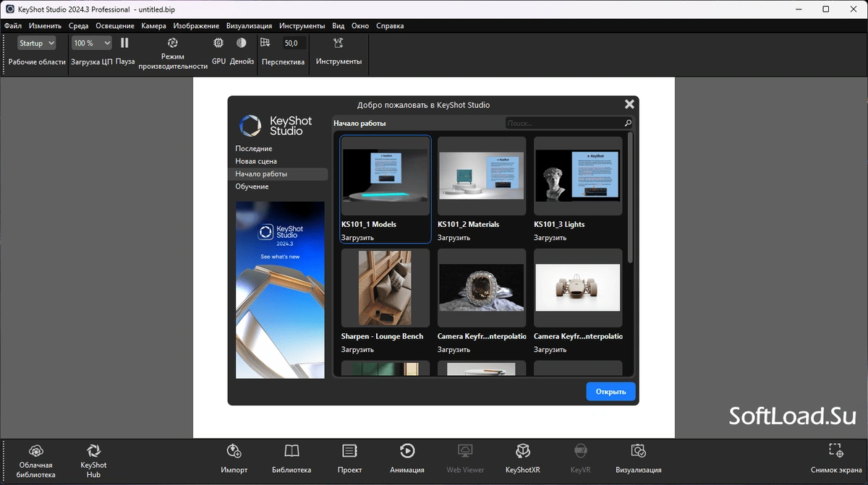868x485 pixels.
Task: Select Начало работы in welcome sidebar
Action: 278,174
